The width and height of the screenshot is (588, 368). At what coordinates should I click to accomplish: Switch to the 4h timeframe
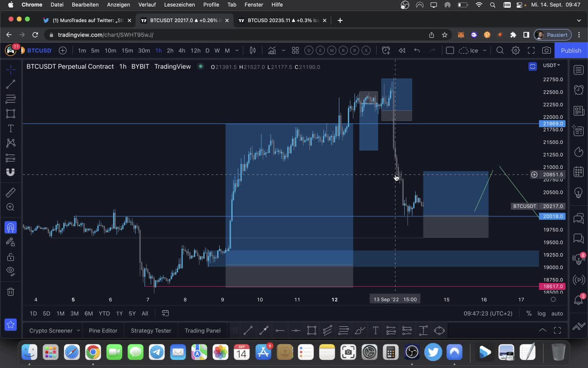(x=182, y=50)
